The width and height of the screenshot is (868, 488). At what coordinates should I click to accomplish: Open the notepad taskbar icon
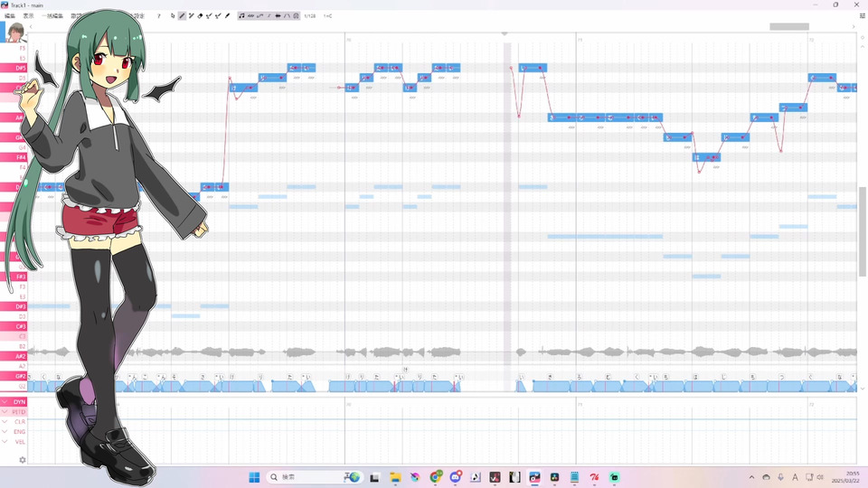pos(574,477)
